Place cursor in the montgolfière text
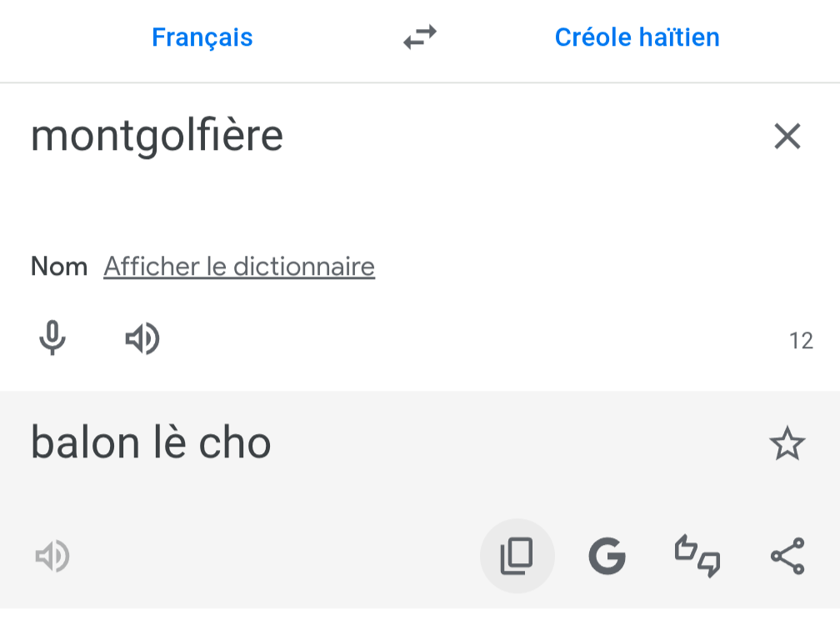Screen dimensions: 840x620 (157, 136)
